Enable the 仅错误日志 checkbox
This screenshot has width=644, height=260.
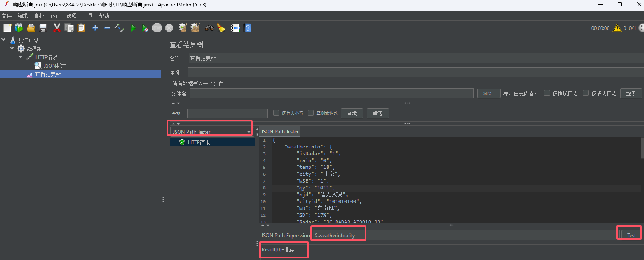(x=547, y=93)
